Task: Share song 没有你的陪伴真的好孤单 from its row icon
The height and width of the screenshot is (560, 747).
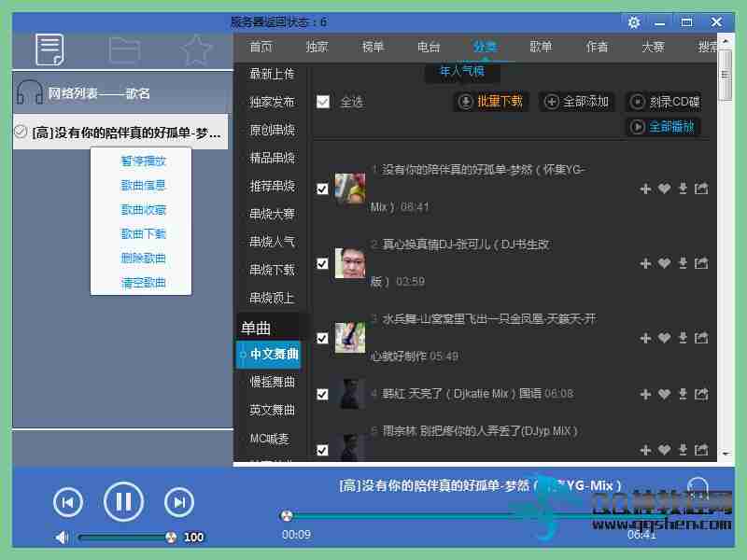Action: [701, 189]
